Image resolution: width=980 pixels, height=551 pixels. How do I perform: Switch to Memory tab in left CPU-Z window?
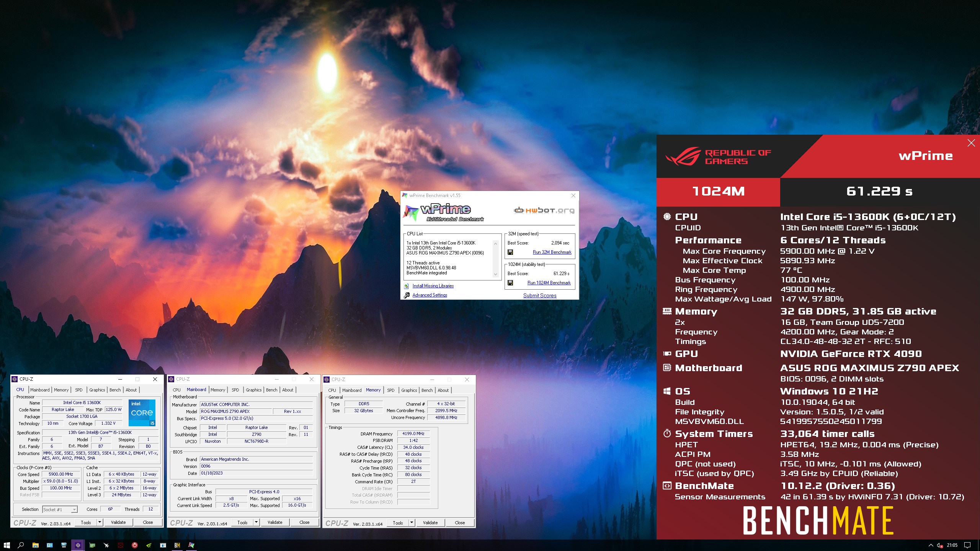[61, 390]
